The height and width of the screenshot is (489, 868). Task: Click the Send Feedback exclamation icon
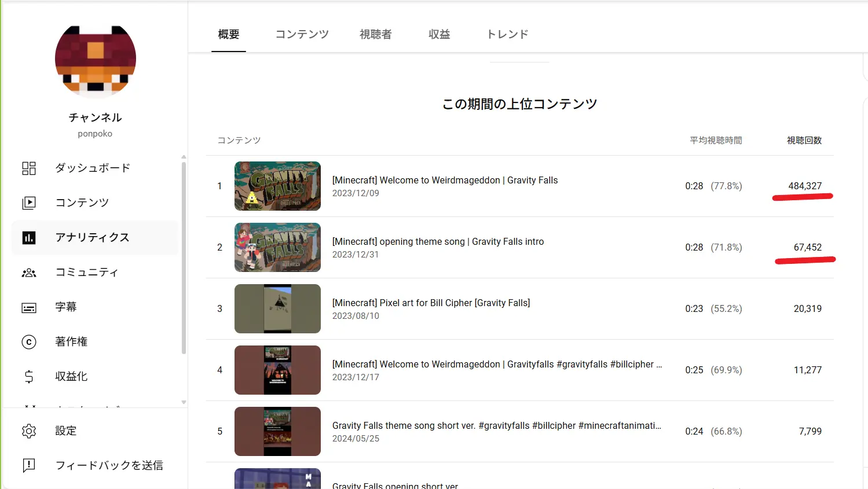29,466
